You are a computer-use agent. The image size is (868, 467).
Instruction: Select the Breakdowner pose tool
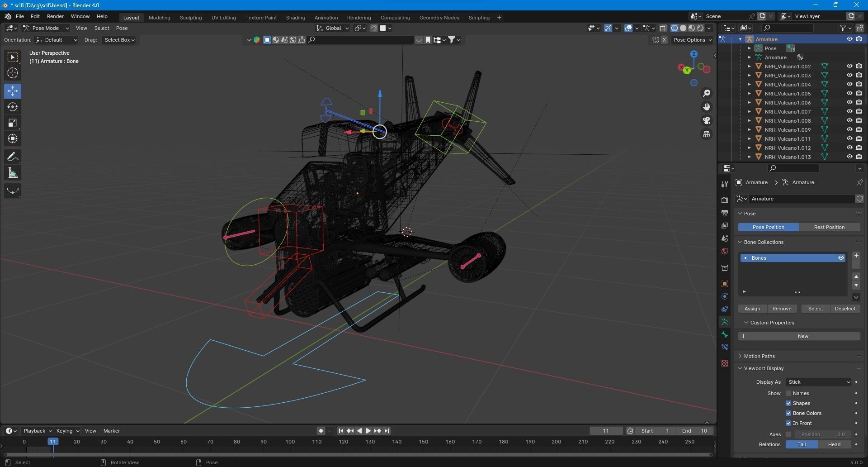[13, 191]
